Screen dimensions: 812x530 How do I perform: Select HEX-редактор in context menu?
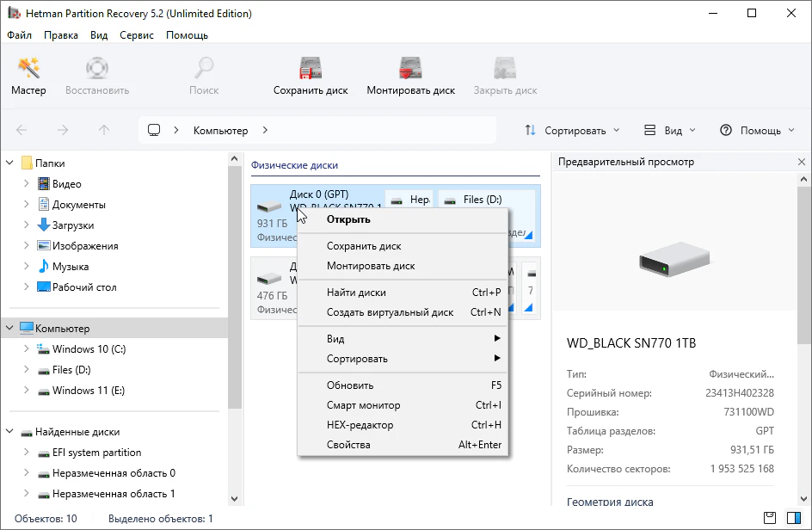tap(360, 425)
